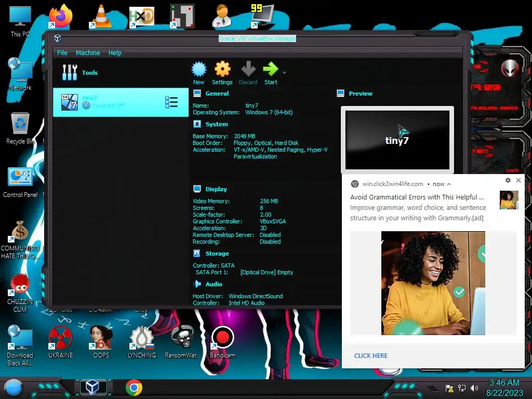
Task: Click the Display screen icon
Action: (x=197, y=189)
